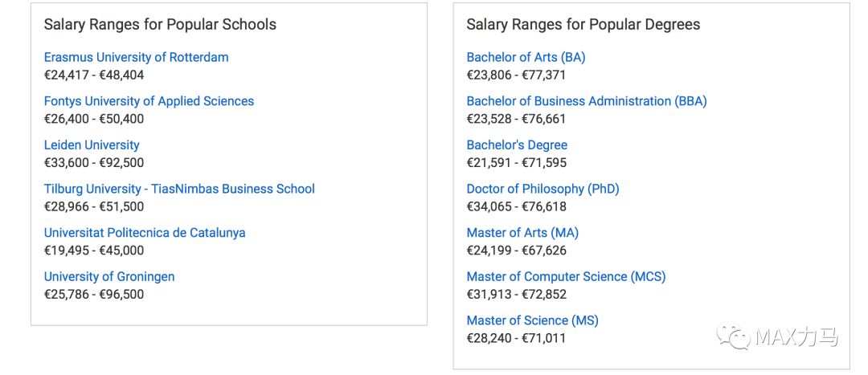Click Groningen salary range €25,786 - €96,500
Screen dimensions: 868x375
coord(94,294)
